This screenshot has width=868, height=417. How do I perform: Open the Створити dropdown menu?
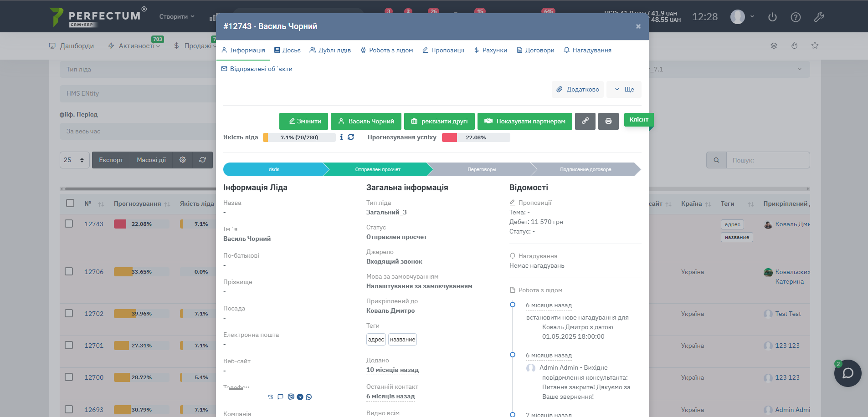177,16
